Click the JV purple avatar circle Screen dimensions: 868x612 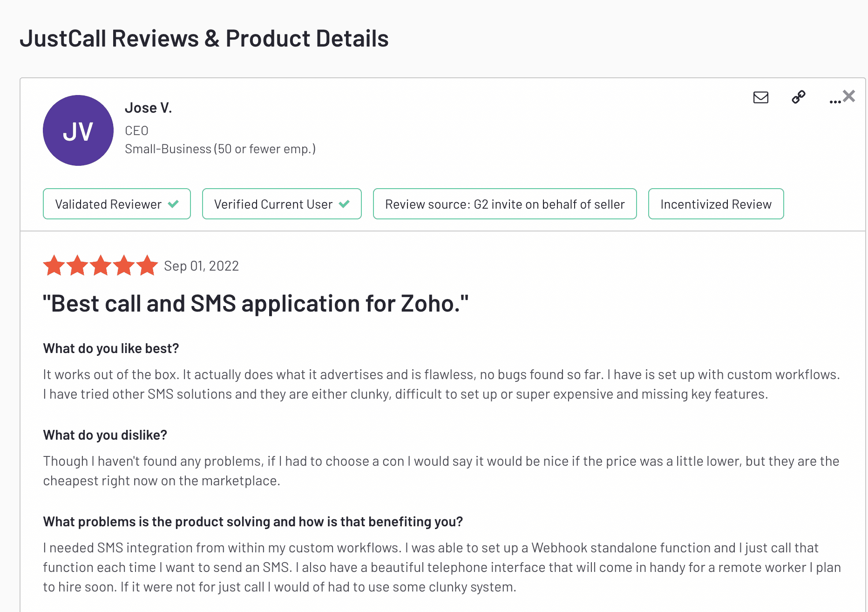78,130
